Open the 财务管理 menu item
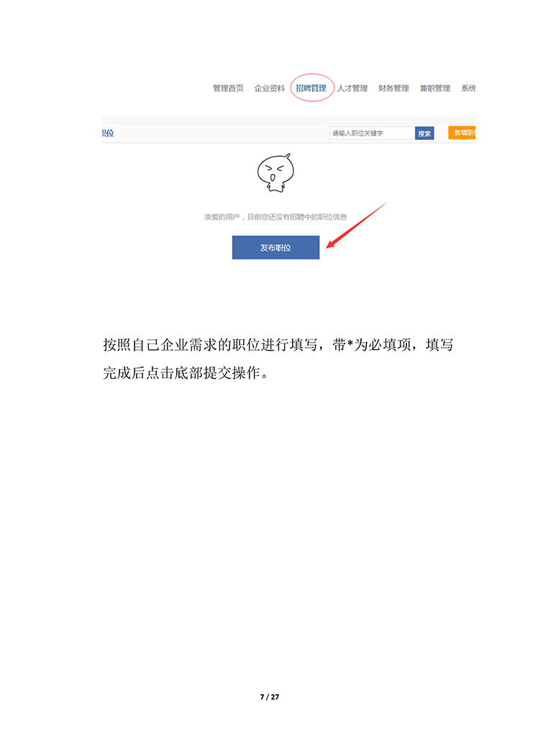The image size is (535, 756). pyautogui.click(x=393, y=88)
